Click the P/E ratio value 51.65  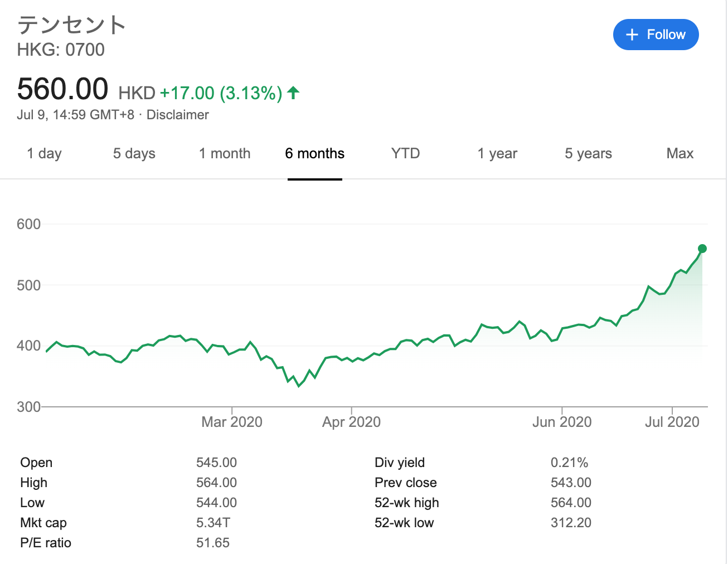[x=212, y=543]
